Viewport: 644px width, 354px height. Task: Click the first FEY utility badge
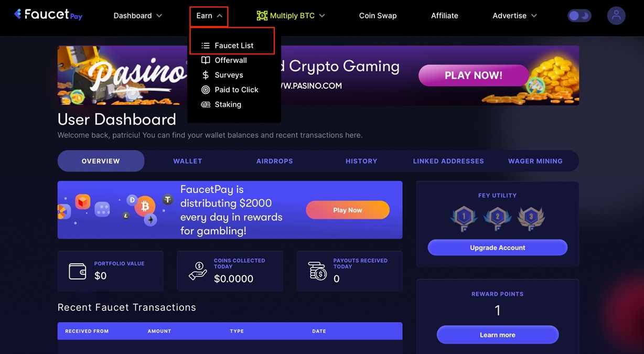[464, 219]
